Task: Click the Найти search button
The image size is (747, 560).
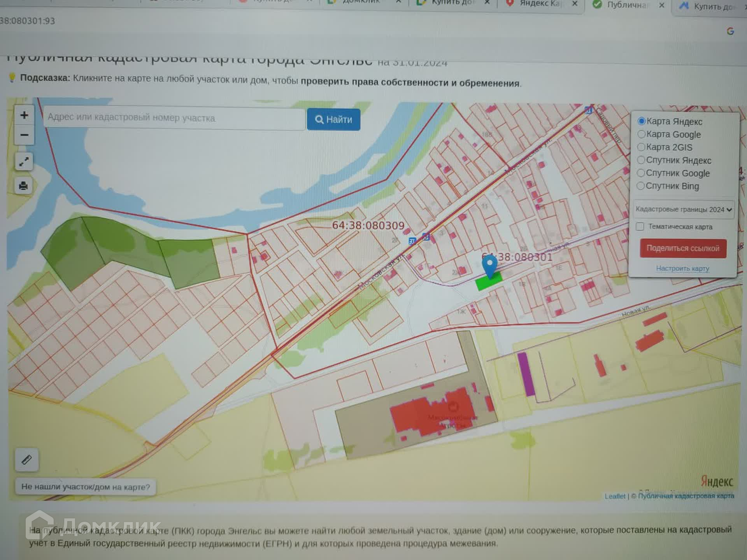Action: [333, 119]
